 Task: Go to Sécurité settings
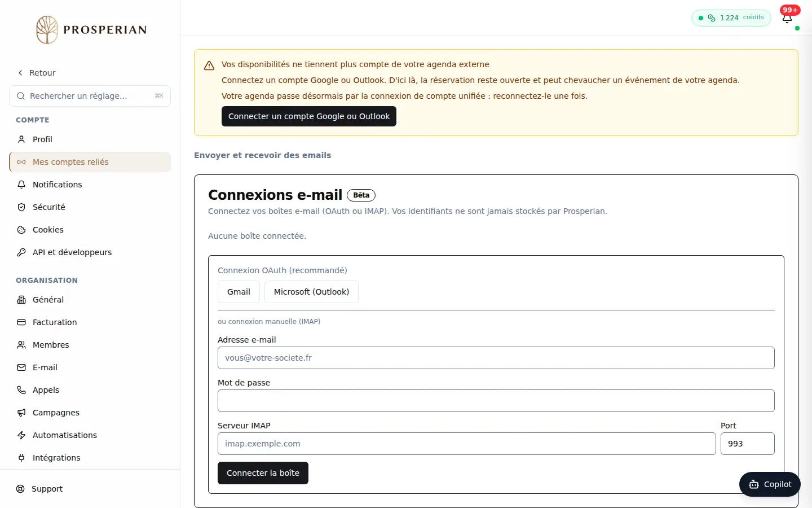click(x=90, y=207)
